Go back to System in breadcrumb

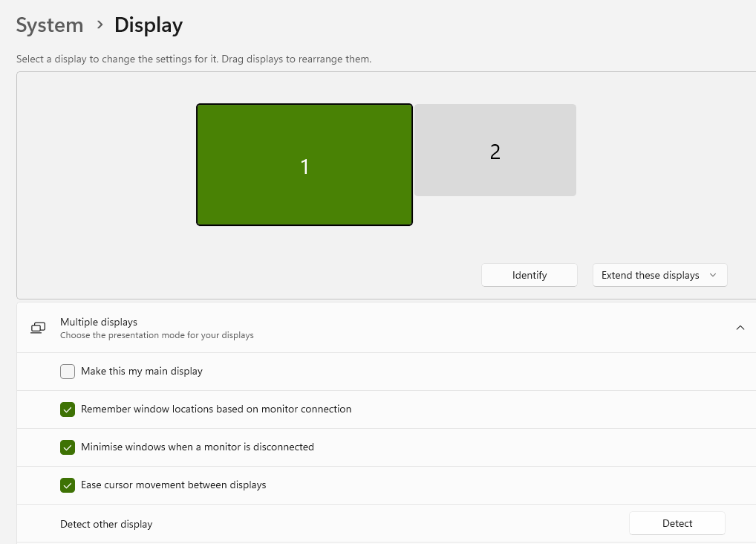50,25
